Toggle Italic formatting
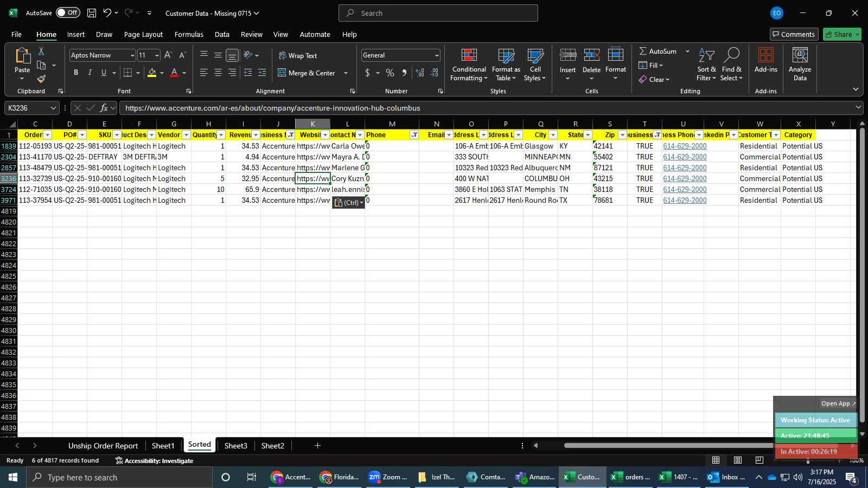Image resolution: width=868 pixels, height=488 pixels. [x=90, y=73]
